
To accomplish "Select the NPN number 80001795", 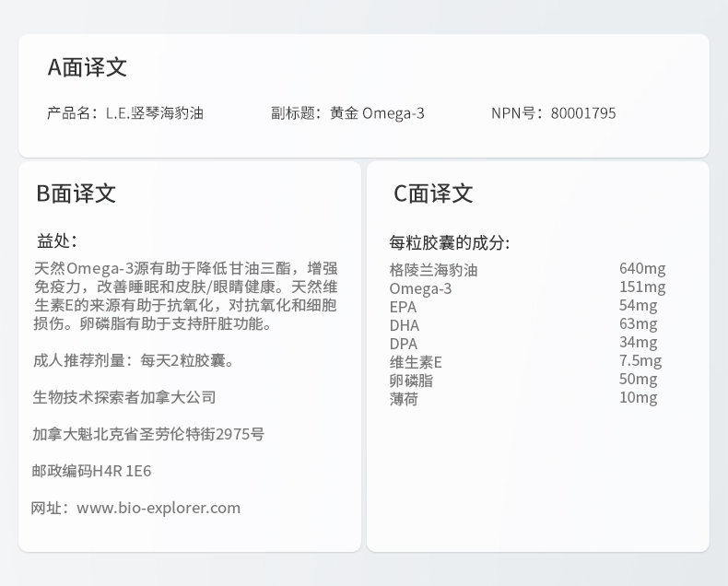I will (583, 113).
